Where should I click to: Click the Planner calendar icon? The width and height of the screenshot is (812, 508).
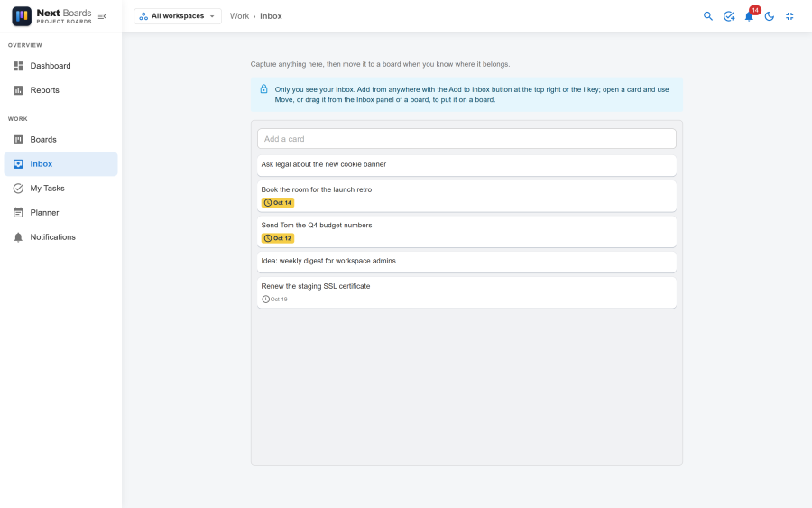tap(18, 212)
